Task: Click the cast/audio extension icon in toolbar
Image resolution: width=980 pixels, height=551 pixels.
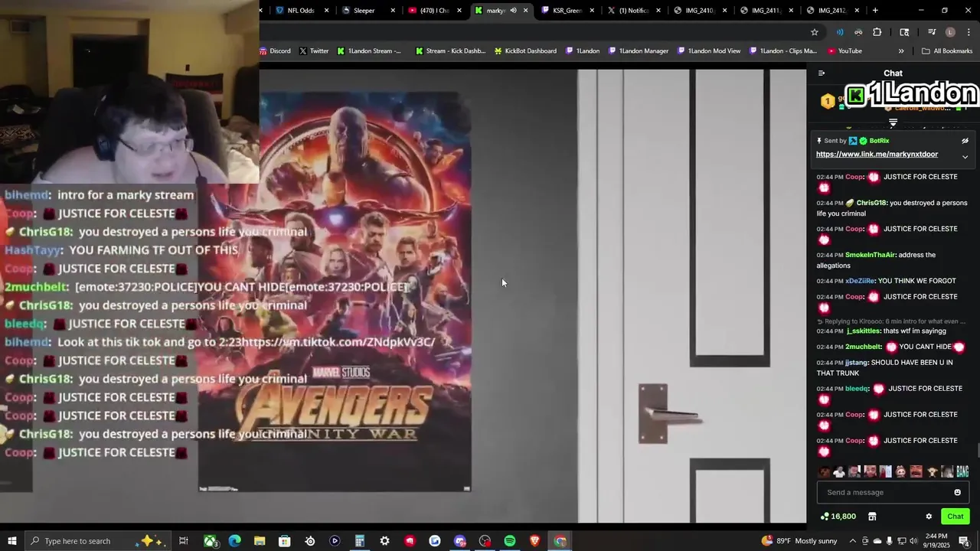Action: pos(840,32)
